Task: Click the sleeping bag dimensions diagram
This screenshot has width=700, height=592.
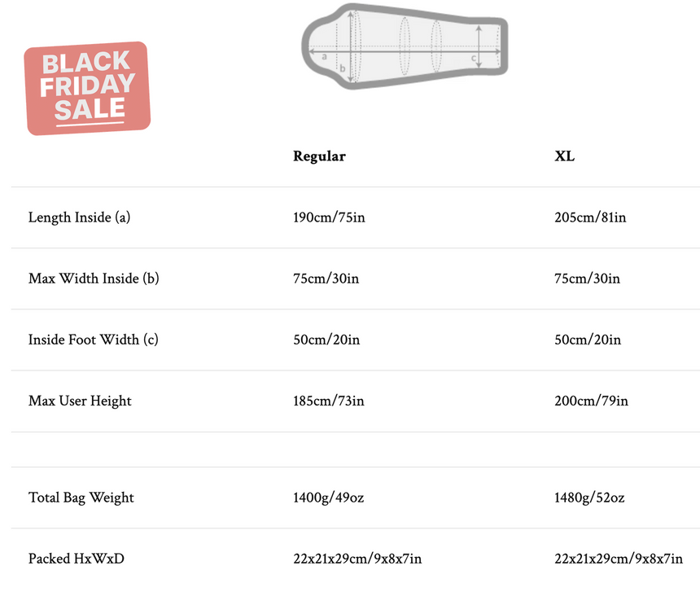Action: point(405,46)
